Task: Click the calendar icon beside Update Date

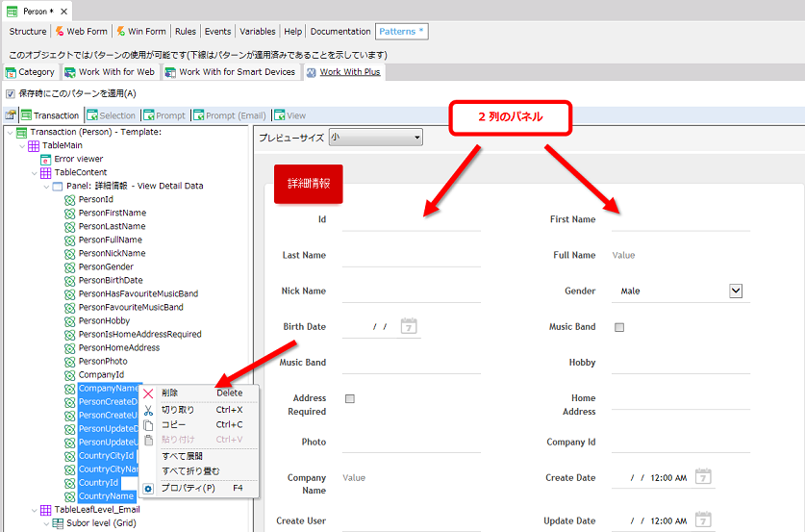Action: 703,520
